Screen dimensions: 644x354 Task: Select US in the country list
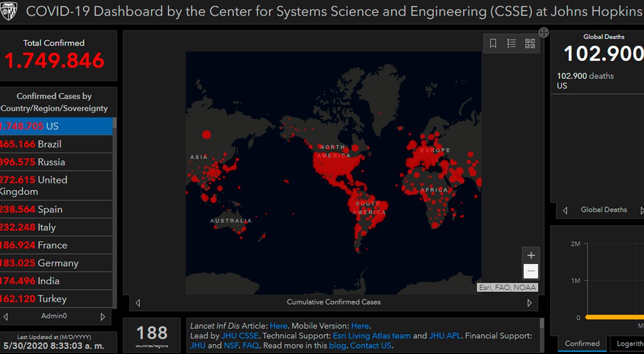[56, 126]
